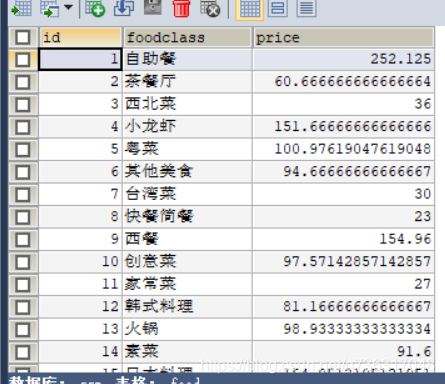The width and height of the screenshot is (445, 384).
Task: Sort by the foodclass column header
Action: click(187, 37)
